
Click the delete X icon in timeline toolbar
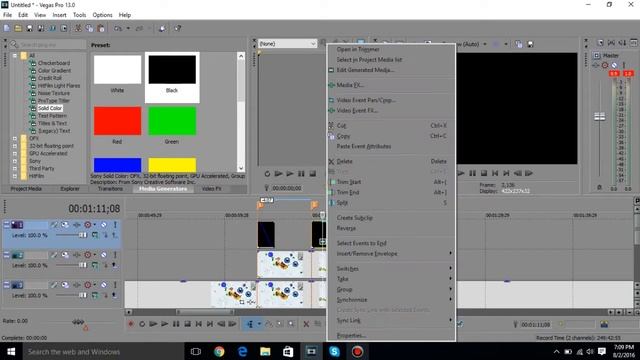(306, 324)
